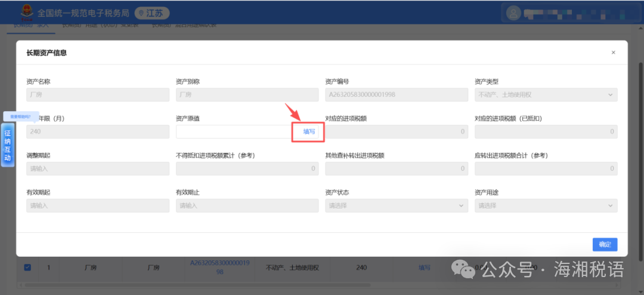Image resolution: width=644 pixels, height=295 pixels.
Task: Click the 填写 button beside 资产原值
Action: click(x=309, y=131)
